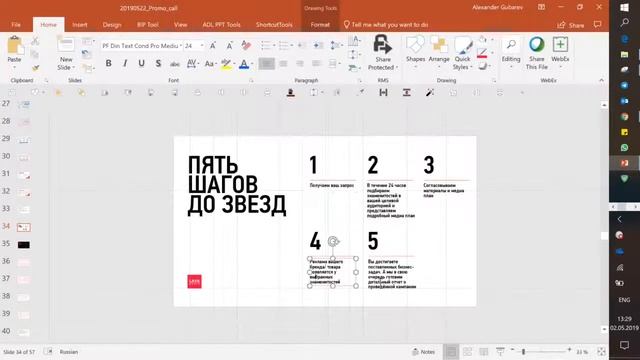Open Share Protected lock icon
The image size is (640, 360).
[x=382, y=44]
